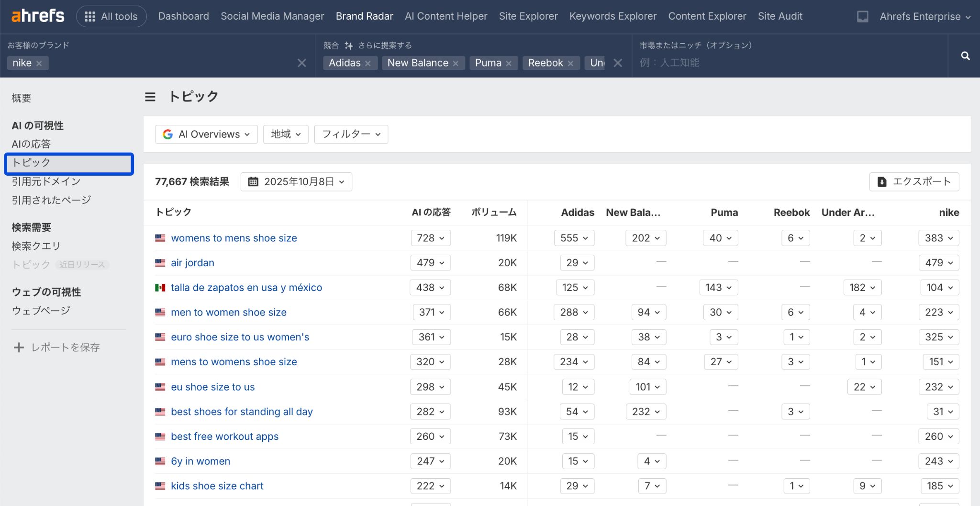This screenshot has height=506, width=980.
Task: Expand the AI Overviews dropdown
Action: [x=206, y=135]
